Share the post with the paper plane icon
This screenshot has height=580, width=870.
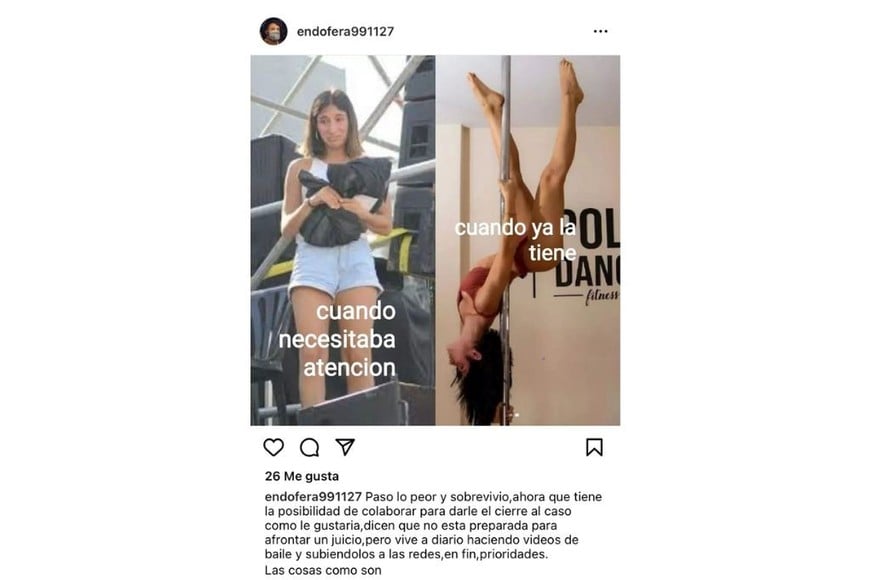click(345, 447)
